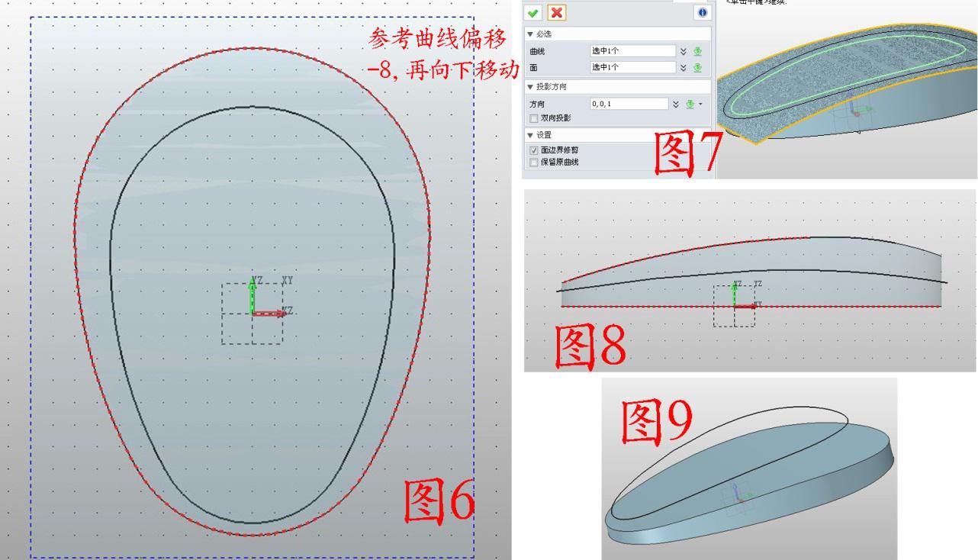Click the double chevron beside 面 field
This screenshot has width=978, height=560.
tap(684, 68)
